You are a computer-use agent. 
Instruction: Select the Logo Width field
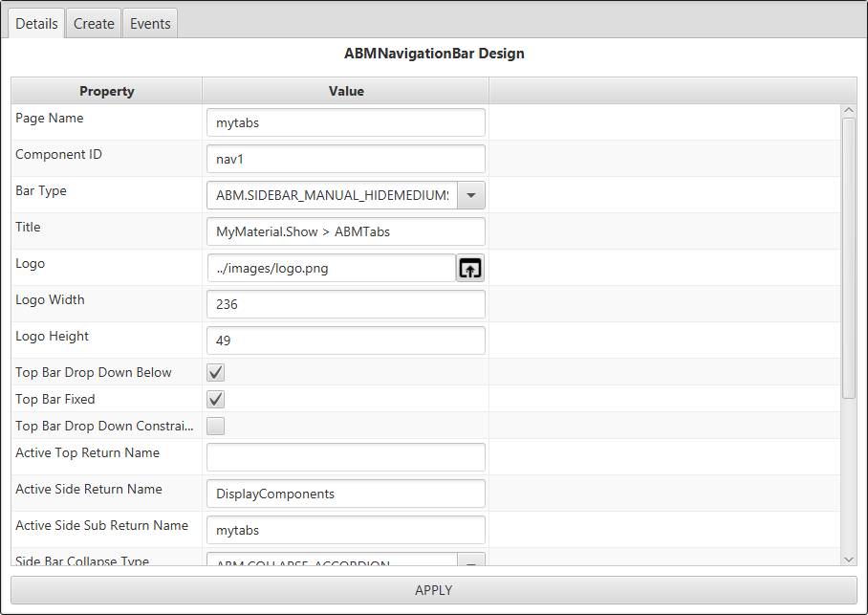coord(345,305)
